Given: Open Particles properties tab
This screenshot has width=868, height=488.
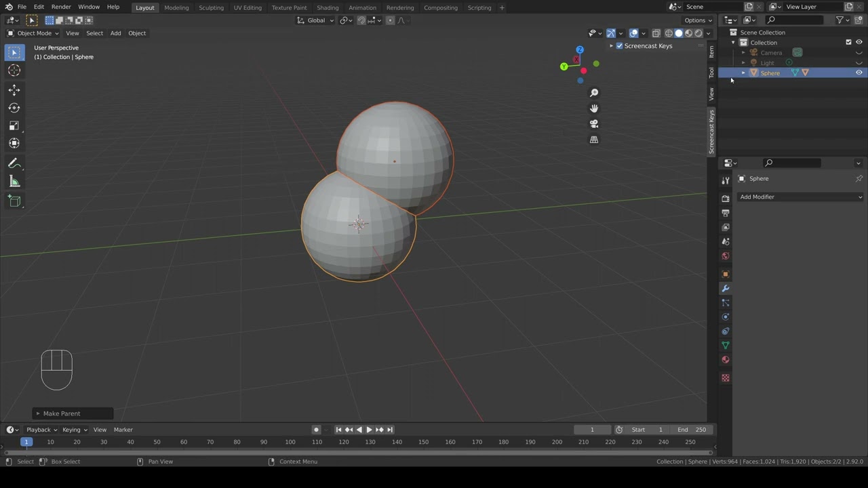Looking at the screenshot, I should tap(726, 302).
